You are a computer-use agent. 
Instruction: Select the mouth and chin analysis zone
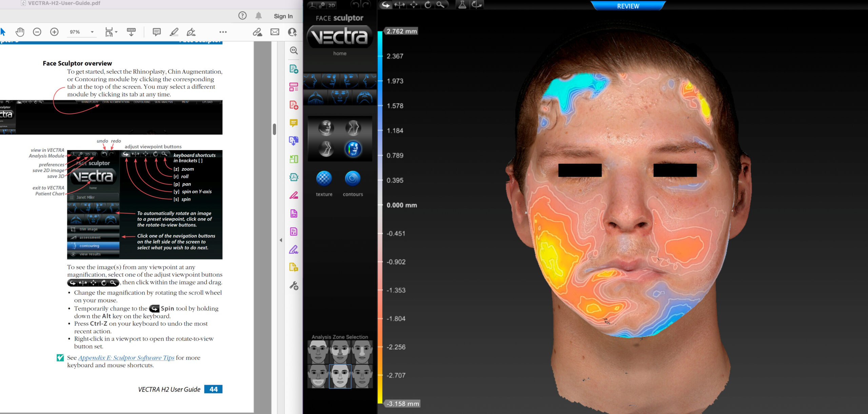pos(318,376)
